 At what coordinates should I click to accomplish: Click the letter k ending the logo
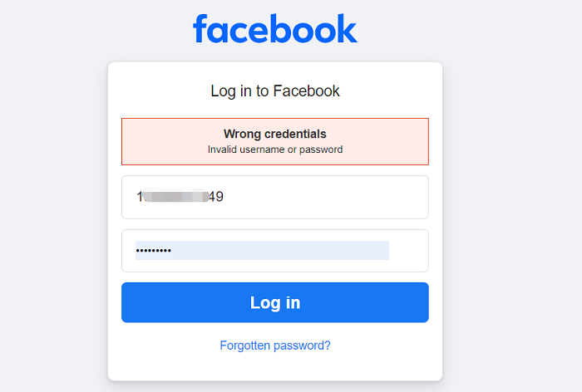coord(347,28)
